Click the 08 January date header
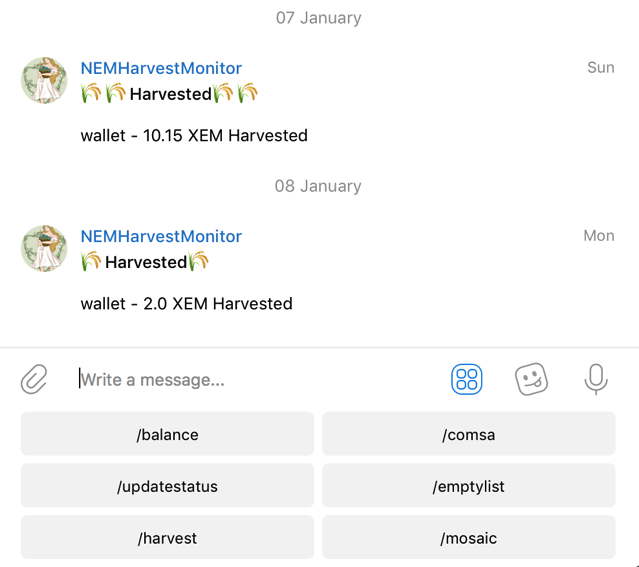The width and height of the screenshot is (639, 567). pos(318,186)
